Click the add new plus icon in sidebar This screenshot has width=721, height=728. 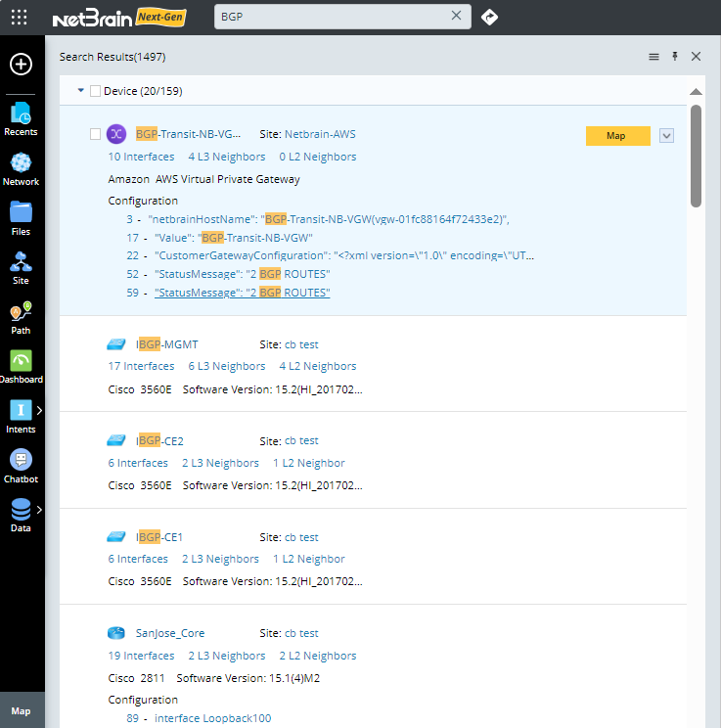pos(21,65)
